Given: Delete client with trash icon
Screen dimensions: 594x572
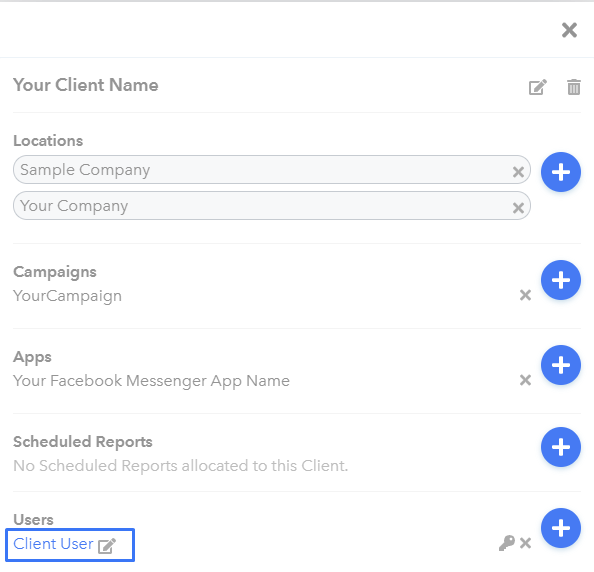Looking at the screenshot, I should click(x=574, y=87).
